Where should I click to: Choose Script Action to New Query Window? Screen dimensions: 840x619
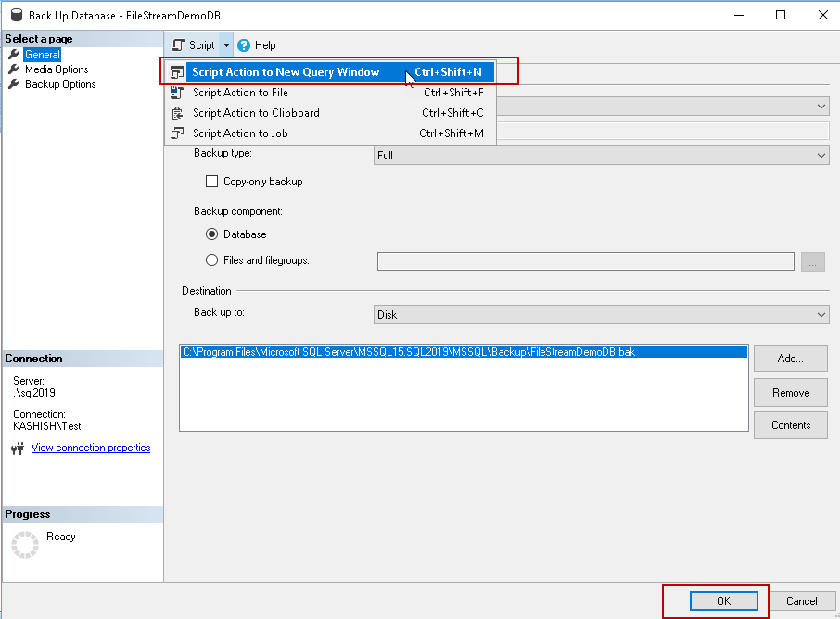(x=286, y=72)
